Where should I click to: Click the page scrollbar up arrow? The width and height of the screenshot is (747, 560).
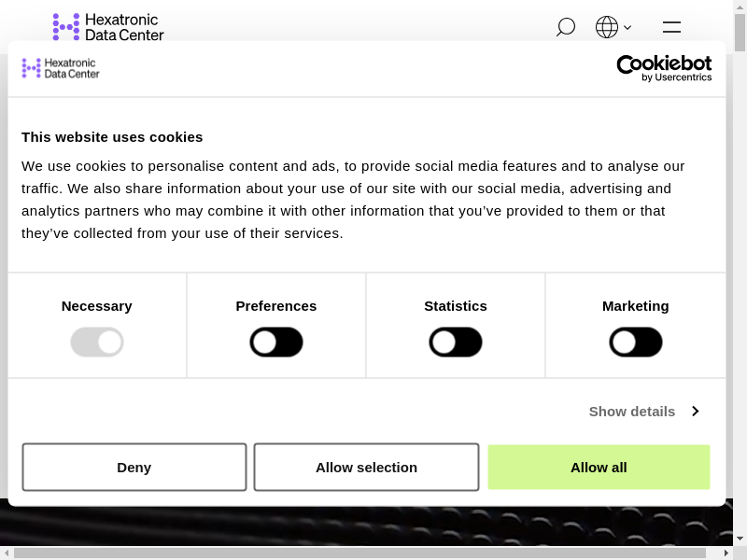point(740,7)
